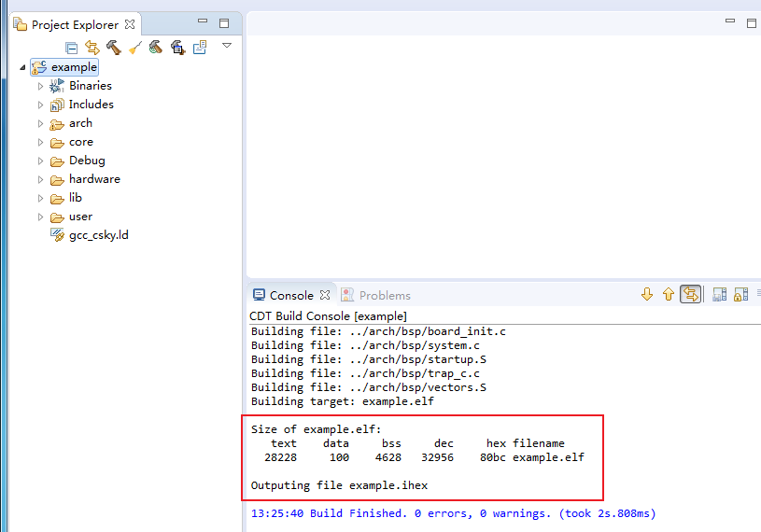Expand the Includes node

[41, 105]
